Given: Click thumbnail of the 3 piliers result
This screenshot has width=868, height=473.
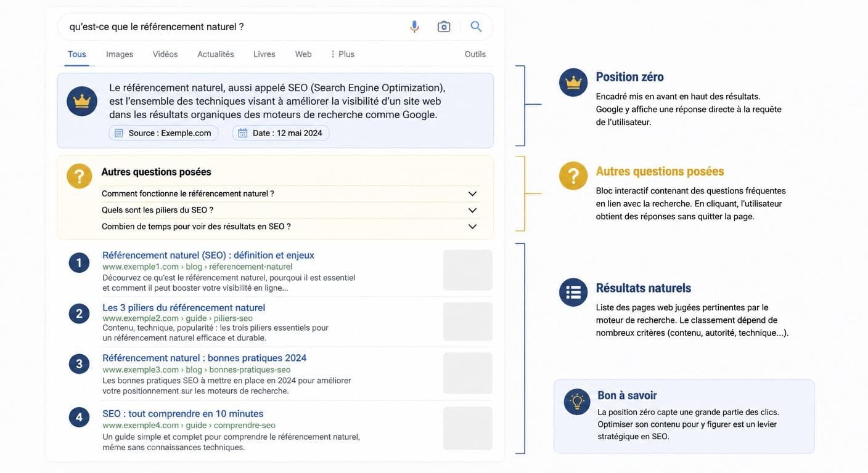Looking at the screenshot, I should [x=468, y=321].
